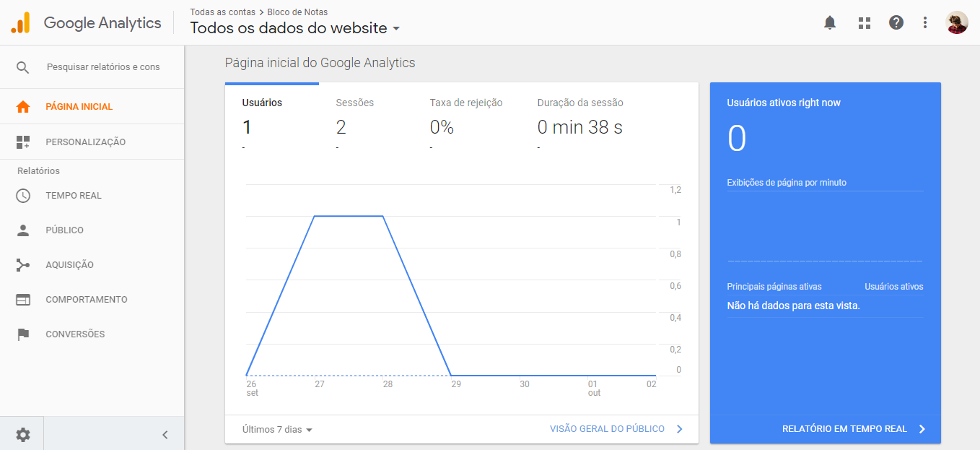Screen dimensions: 980x450
Task: Open the Google apps grid icon
Action: 864,22
